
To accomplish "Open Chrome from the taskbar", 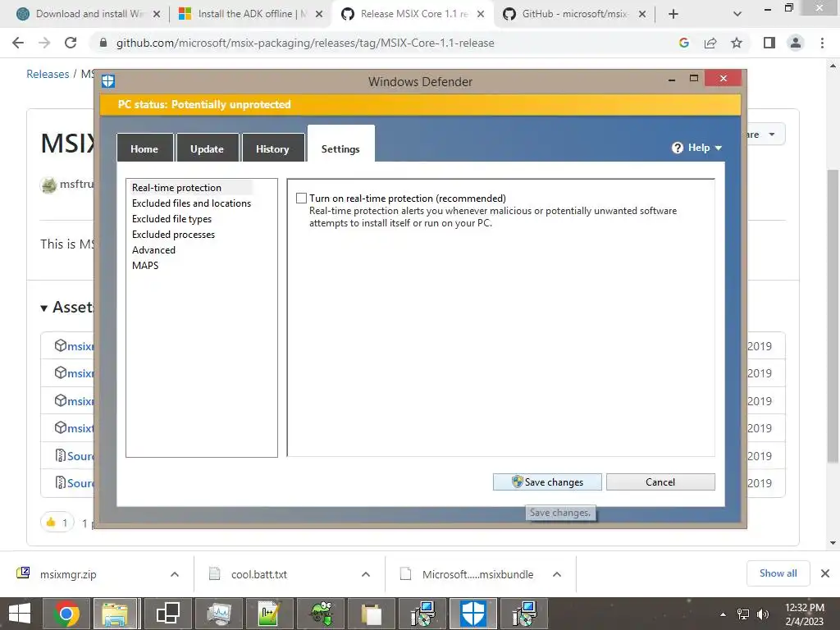I will (x=66, y=614).
